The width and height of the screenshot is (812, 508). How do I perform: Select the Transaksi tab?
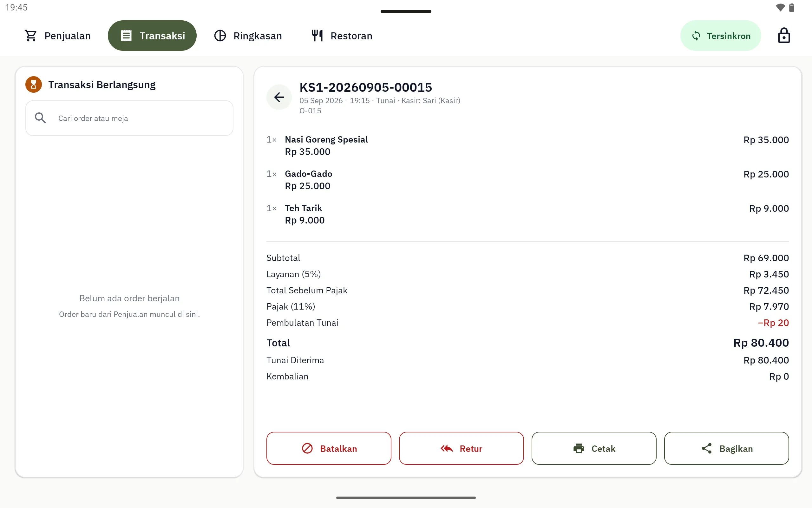(x=152, y=36)
